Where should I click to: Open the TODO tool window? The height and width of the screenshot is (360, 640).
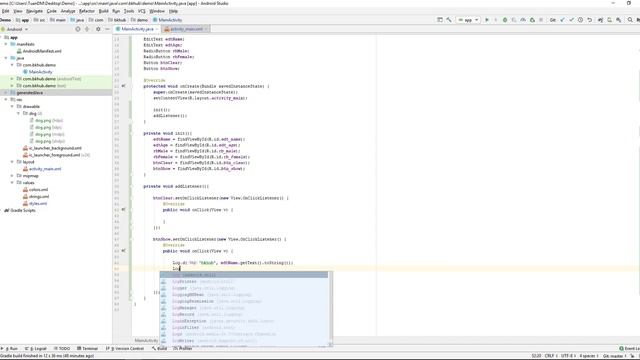(x=62, y=349)
